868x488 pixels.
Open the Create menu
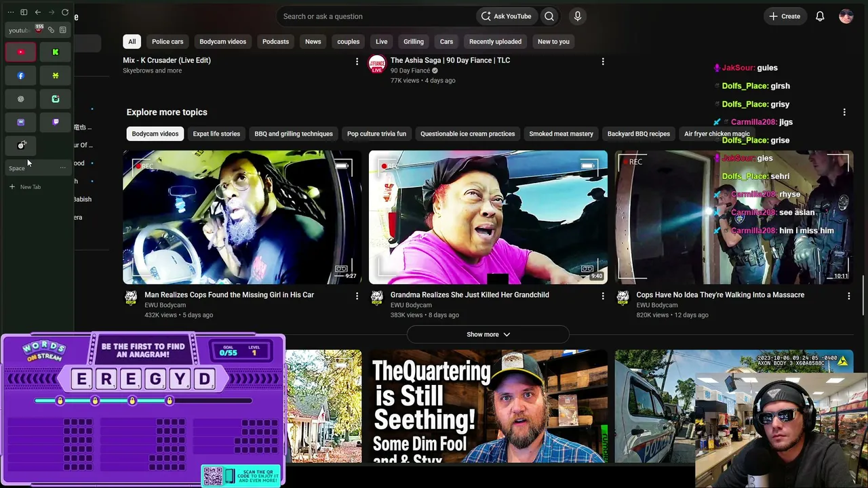pyautogui.click(x=785, y=16)
